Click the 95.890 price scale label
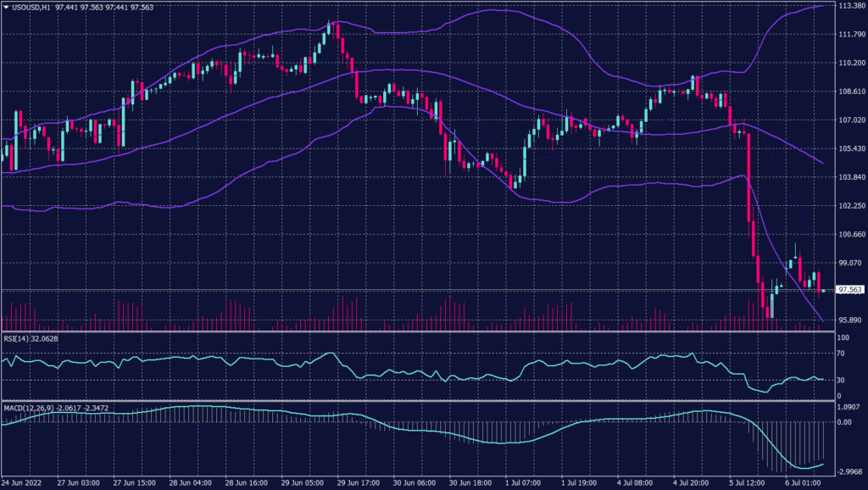868x490 pixels. tap(849, 320)
